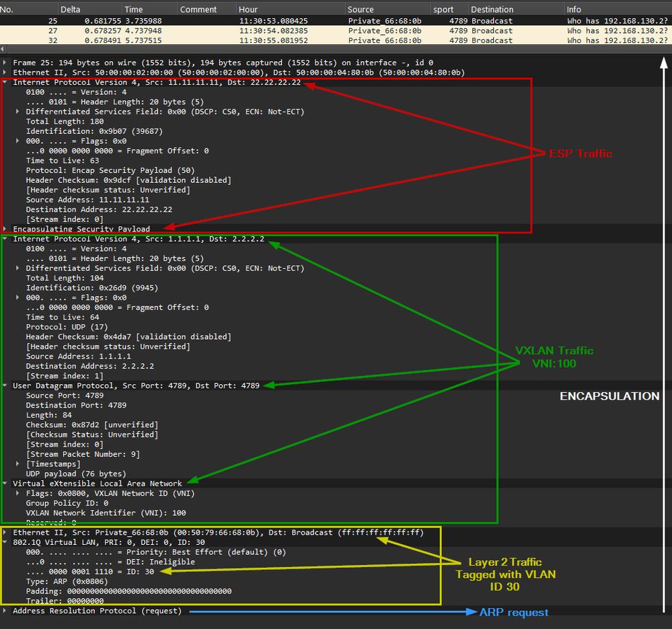The width and height of the screenshot is (672, 629).
Task: Expand inner Ethernet II Private_66:68:0b node
Action: [x=5, y=533]
